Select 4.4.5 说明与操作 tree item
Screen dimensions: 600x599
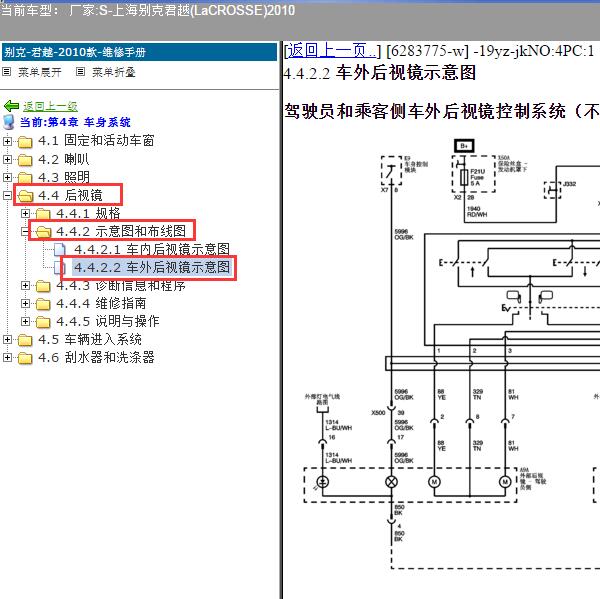point(108,321)
